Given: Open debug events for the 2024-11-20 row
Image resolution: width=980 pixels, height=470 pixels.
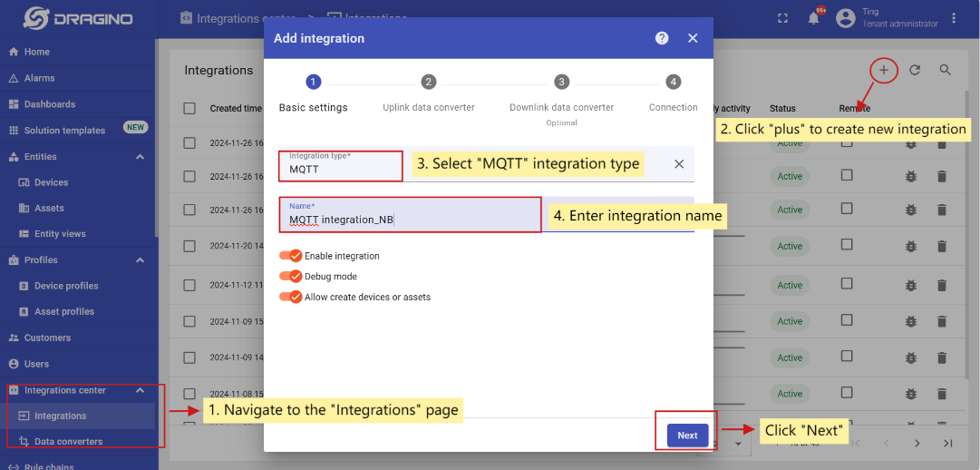Looking at the screenshot, I should click(910, 247).
